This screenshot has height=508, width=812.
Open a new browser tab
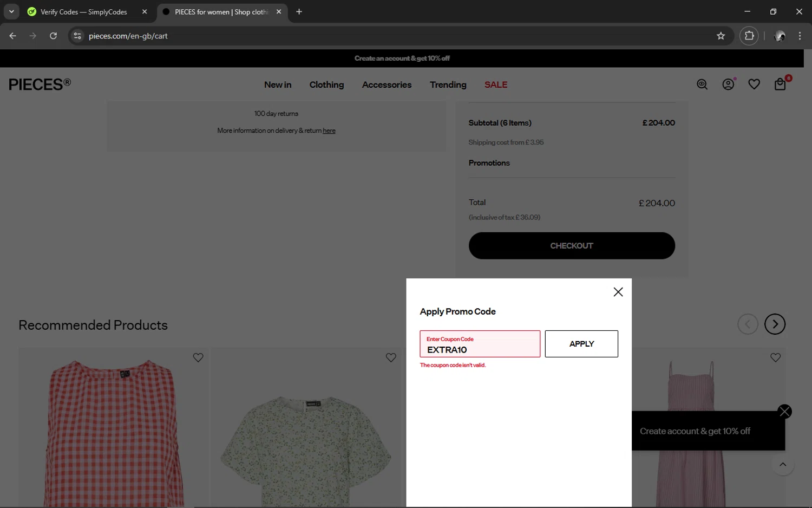299,11
